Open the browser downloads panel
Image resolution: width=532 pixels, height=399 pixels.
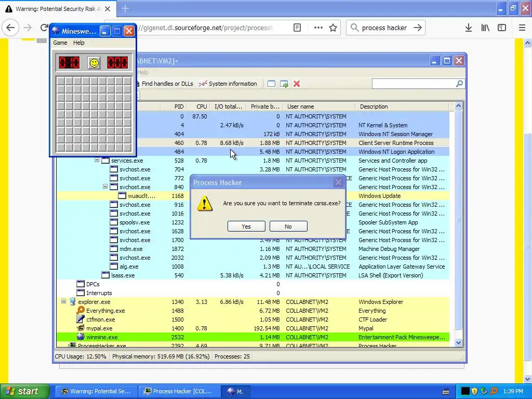469,28
